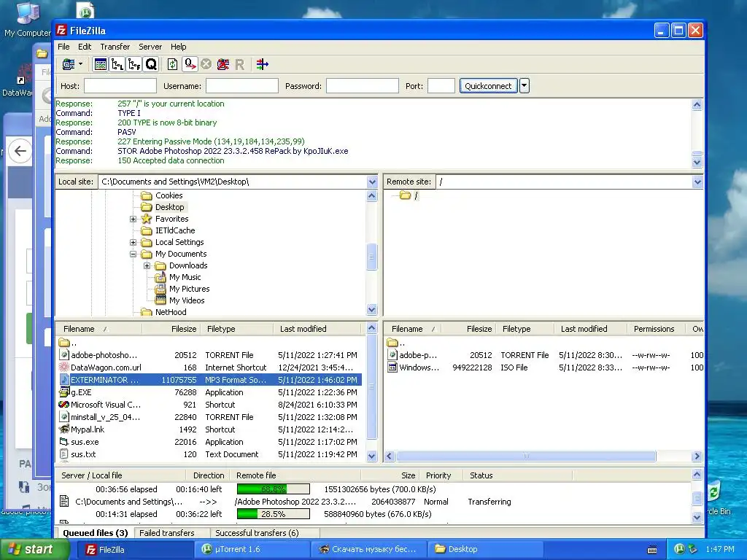The image size is (747, 560).
Task: Open the File menu
Action: point(63,47)
